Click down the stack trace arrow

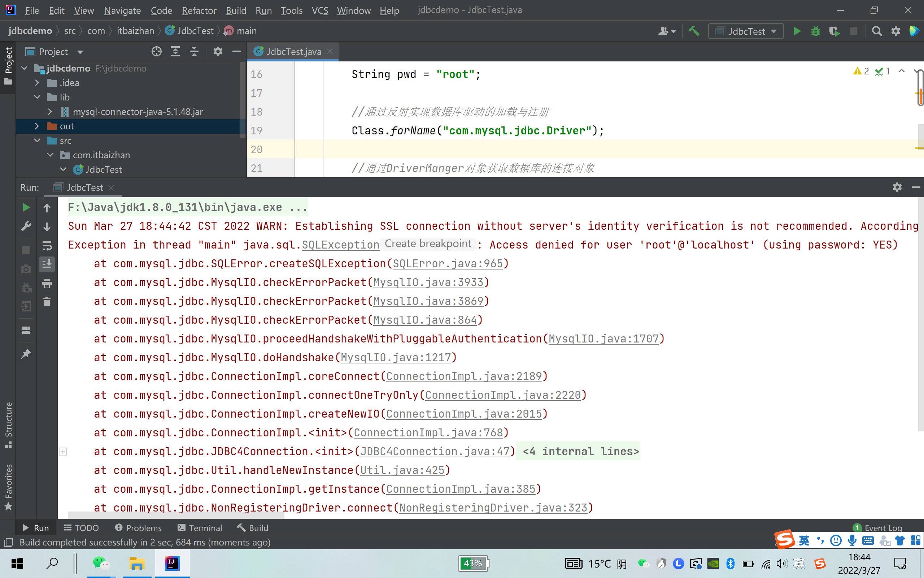pos(47,227)
